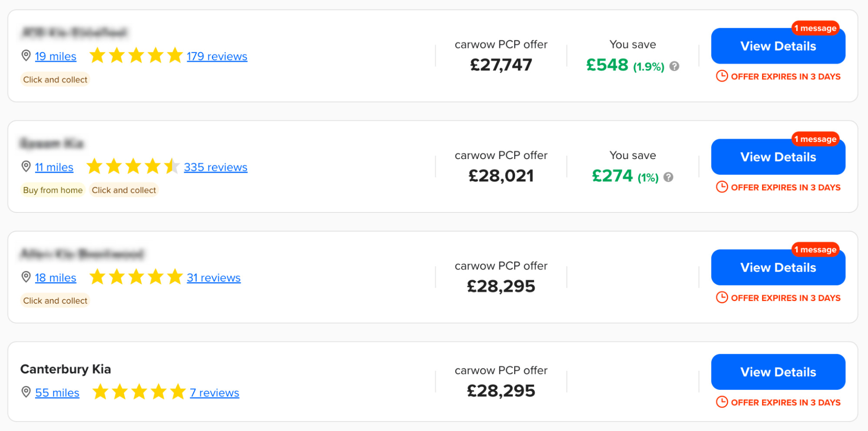The height and width of the screenshot is (431, 868).
Task: Click the half star in the 335 reviews rating
Action: 173,166
